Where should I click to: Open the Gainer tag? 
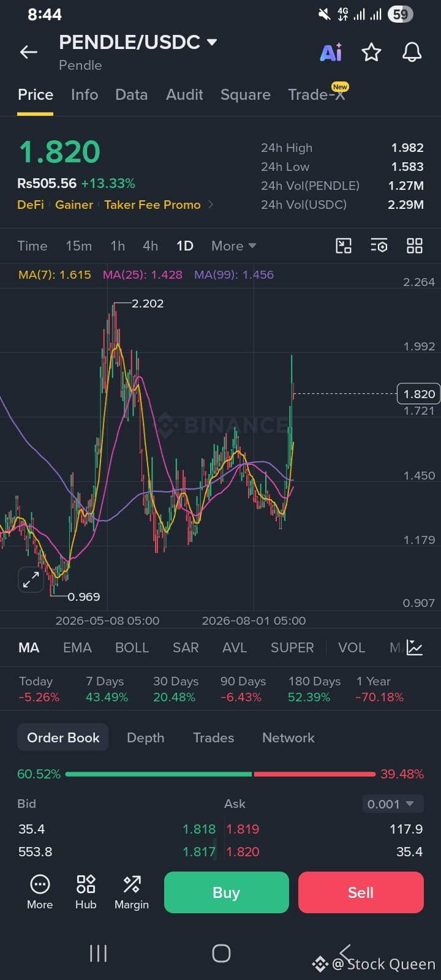74,205
